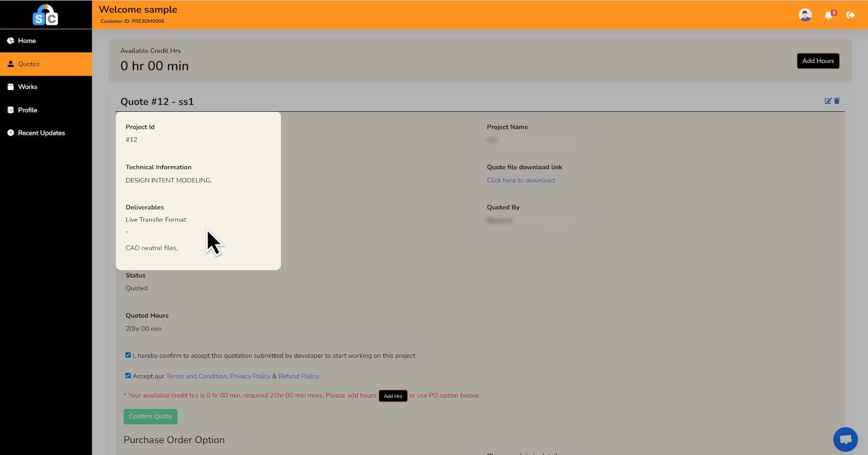Screen dimensions: 868x455
Task: Click the SC logo in sidebar
Action: 45,15
